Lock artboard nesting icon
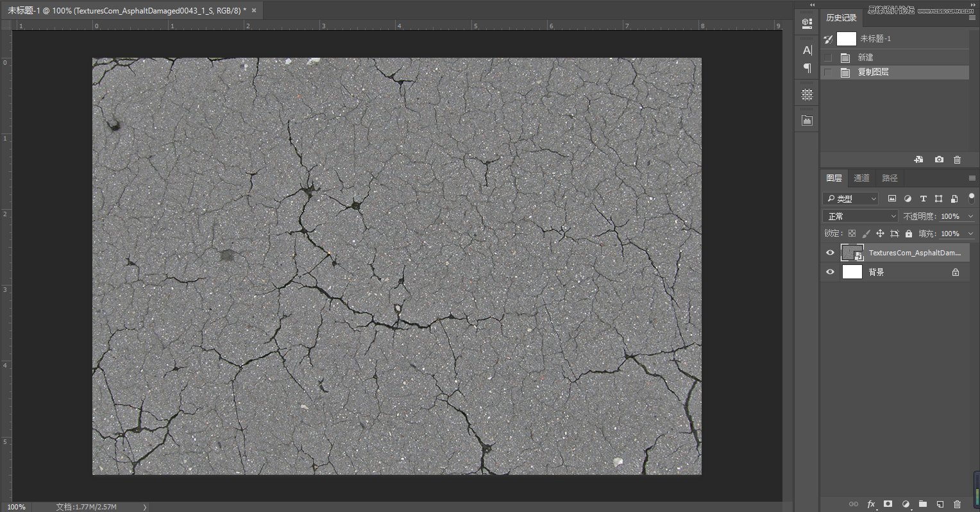 pyautogui.click(x=895, y=234)
